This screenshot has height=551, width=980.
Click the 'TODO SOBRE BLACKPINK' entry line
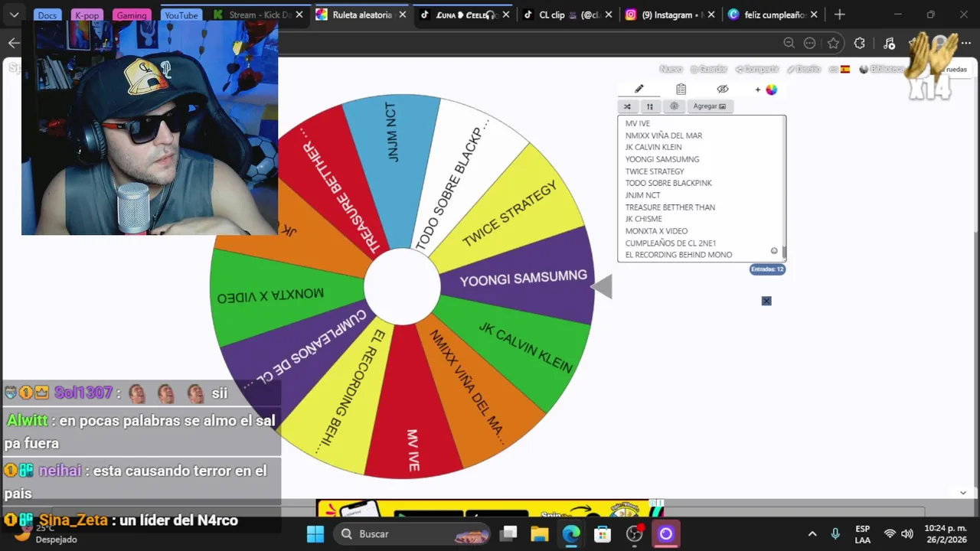point(668,183)
